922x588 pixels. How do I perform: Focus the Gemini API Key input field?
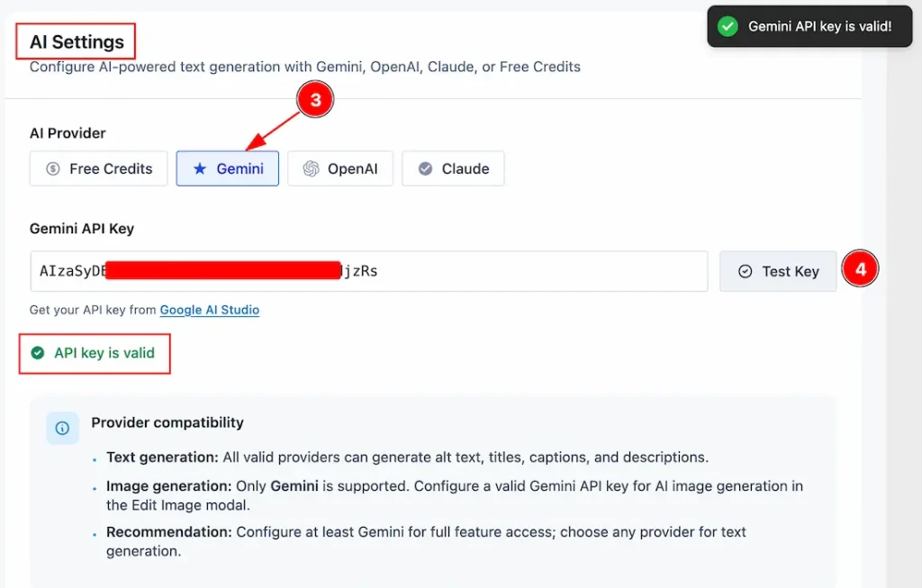coord(369,271)
